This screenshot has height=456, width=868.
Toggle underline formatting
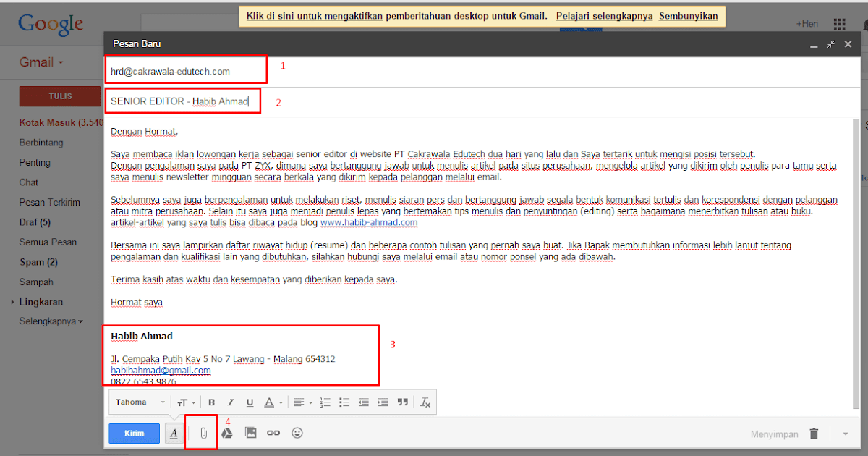[x=249, y=402]
